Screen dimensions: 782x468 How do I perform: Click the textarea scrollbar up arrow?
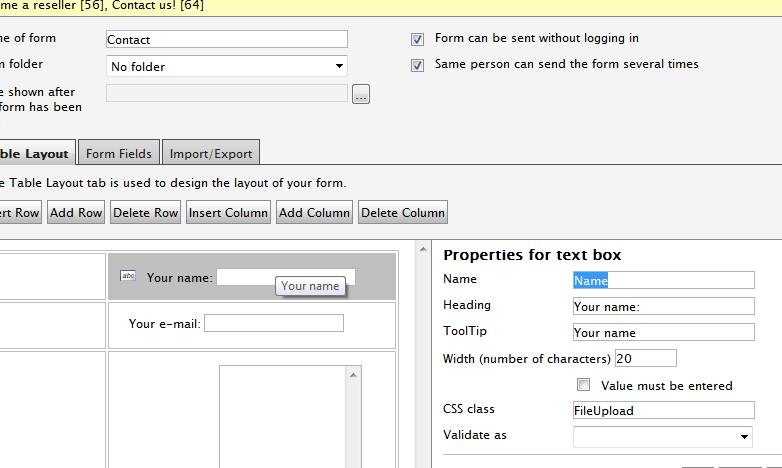click(x=353, y=374)
